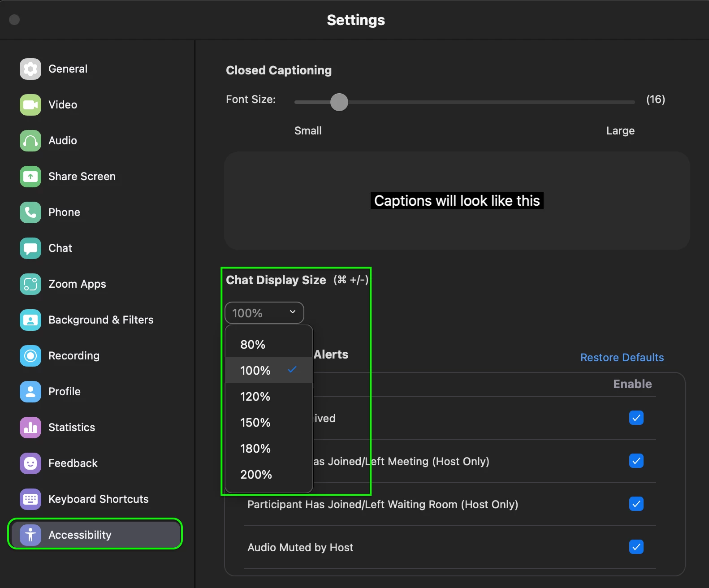Select 100% option in size list

tap(269, 370)
